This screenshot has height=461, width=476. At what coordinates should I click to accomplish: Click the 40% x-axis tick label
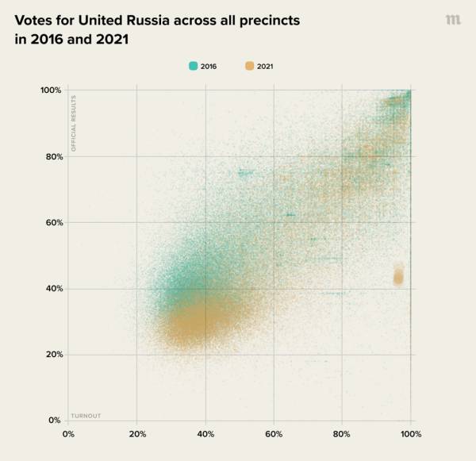pos(205,434)
